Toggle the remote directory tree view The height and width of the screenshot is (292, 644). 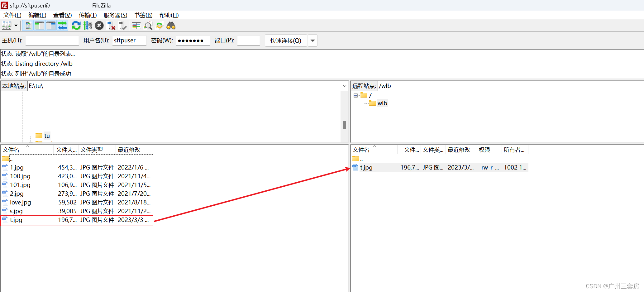(x=51, y=26)
